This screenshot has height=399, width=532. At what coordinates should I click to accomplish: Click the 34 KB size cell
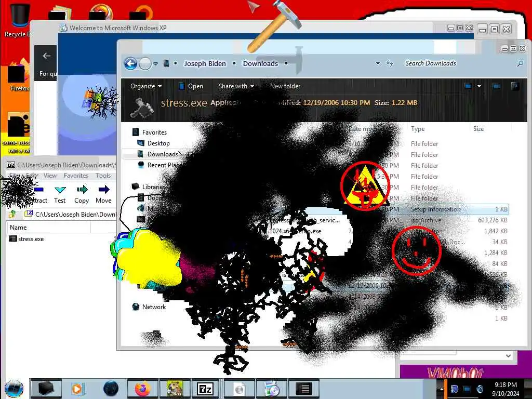499,242
